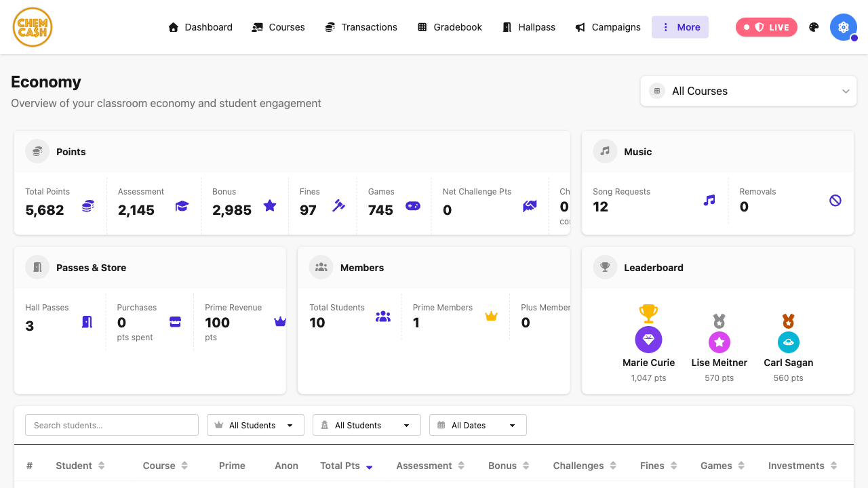Viewport: 868px width, 488px height.
Task: Click the Total Points value 5,682
Action: 45,210
